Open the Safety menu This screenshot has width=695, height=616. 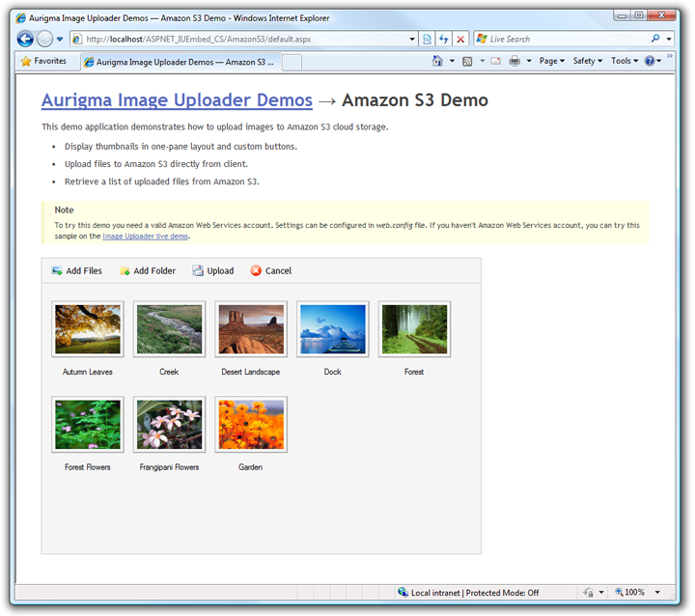tap(587, 61)
